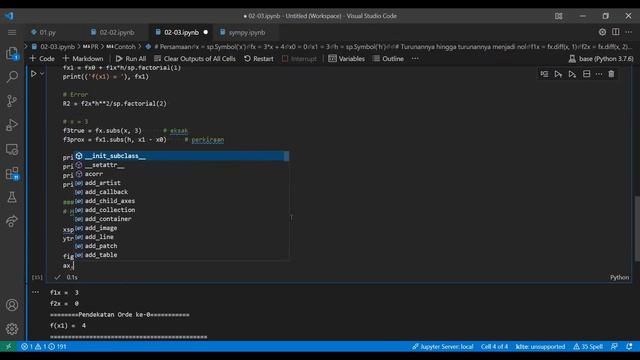Screen dimensions: 640x360
Task: Pick acorr from the suggestion list
Action: tap(181, 174)
